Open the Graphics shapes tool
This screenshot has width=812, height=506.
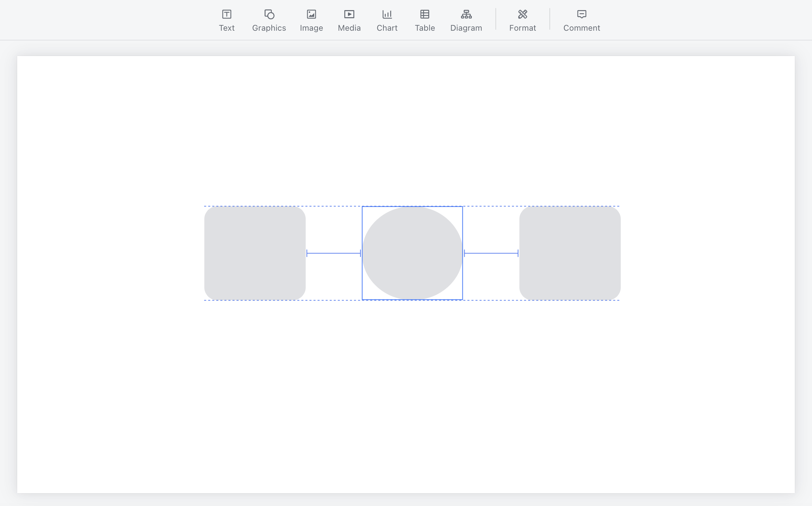pos(269,15)
